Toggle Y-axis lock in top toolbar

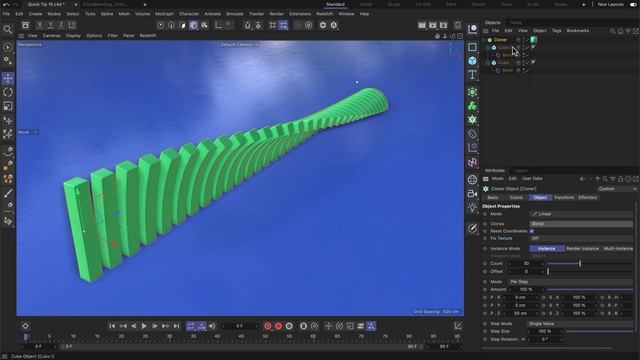point(50,25)
